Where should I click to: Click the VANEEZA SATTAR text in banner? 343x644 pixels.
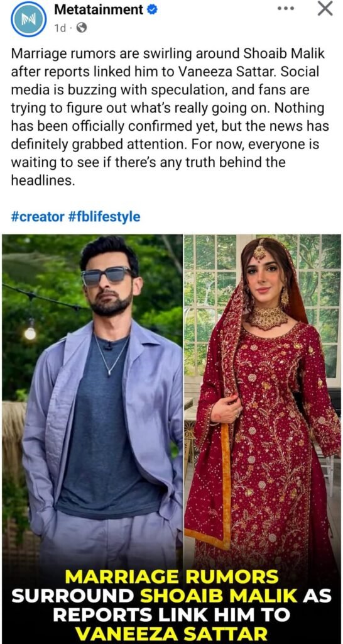click(171, 634)
